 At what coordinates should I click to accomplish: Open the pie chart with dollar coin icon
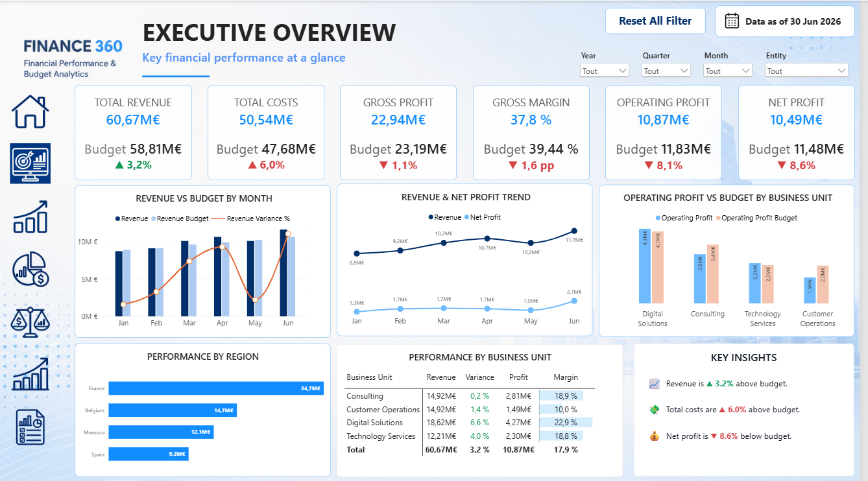point(30,269)
